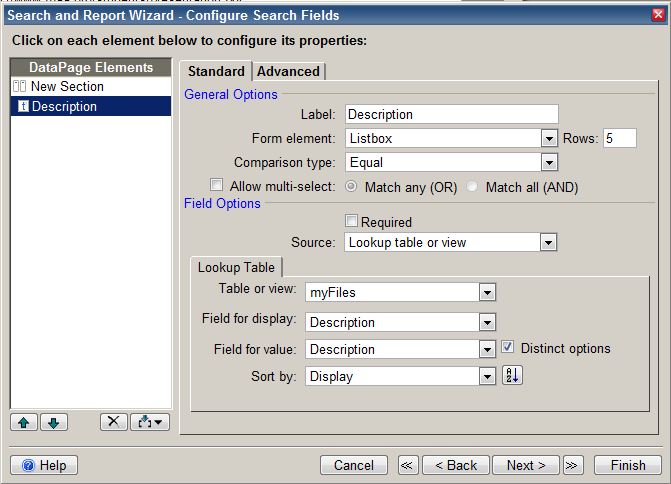This screenshot has height=484, width=671.
Task: Click the DataPage Elements header
Action: point(91,67)
